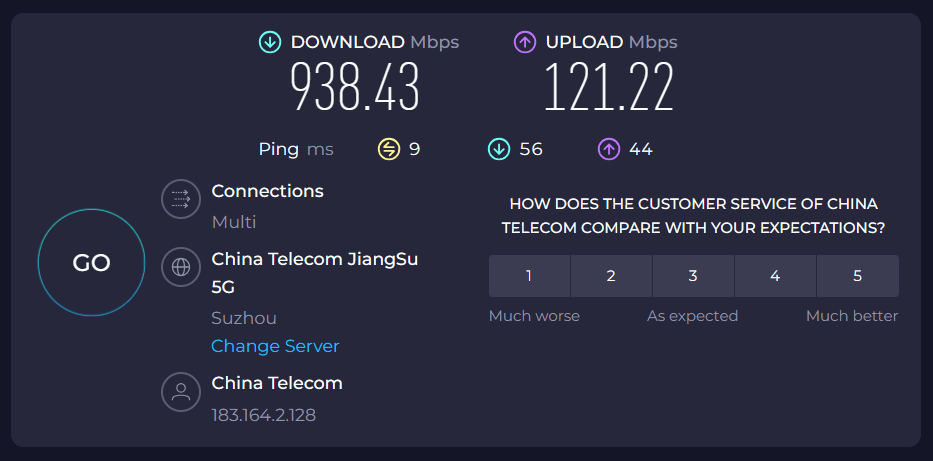The height and width of the screenshot is (461, 933).
Task: Click the yellow idle ping icon
Action: 389,149
